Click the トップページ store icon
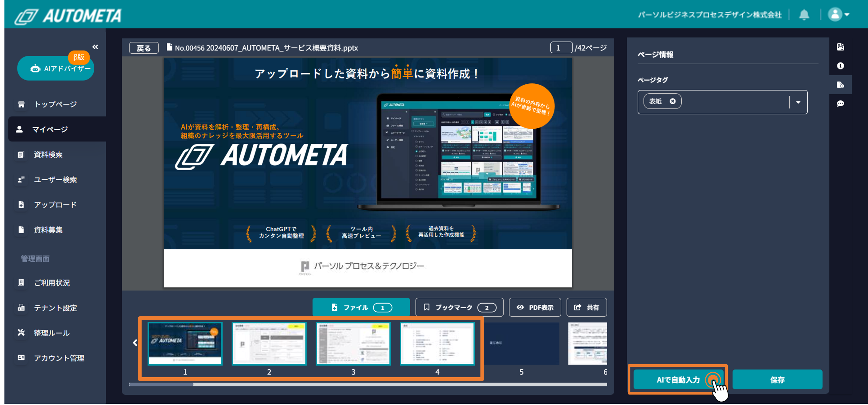Viewport: 868px width, 405px height. (21, 104)
